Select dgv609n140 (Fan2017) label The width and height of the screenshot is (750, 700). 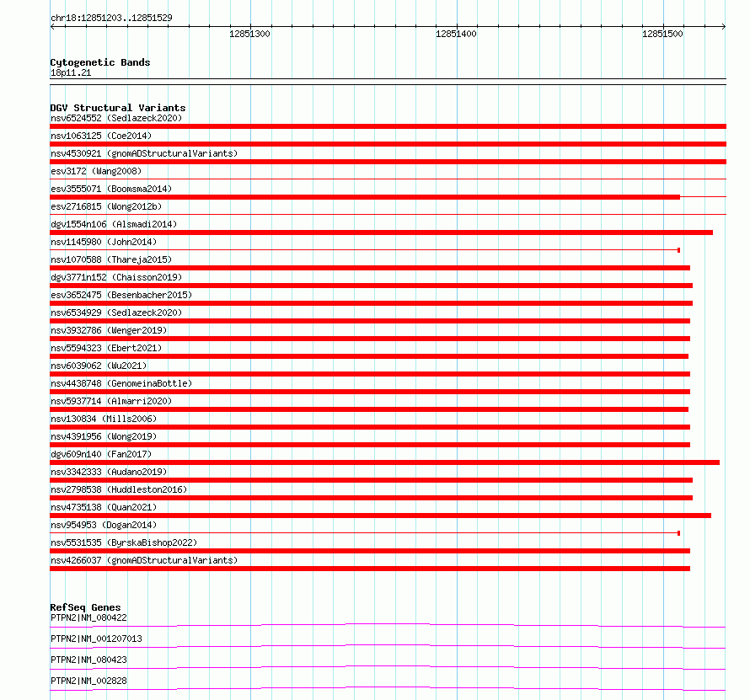coord(101,454)
